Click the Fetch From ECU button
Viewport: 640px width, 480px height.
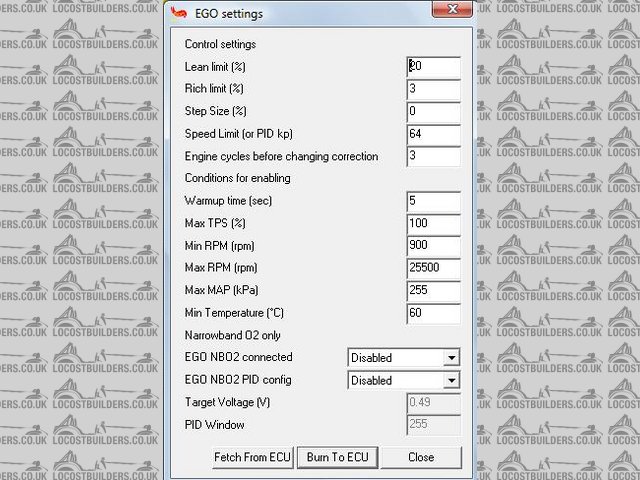(253, 457)
